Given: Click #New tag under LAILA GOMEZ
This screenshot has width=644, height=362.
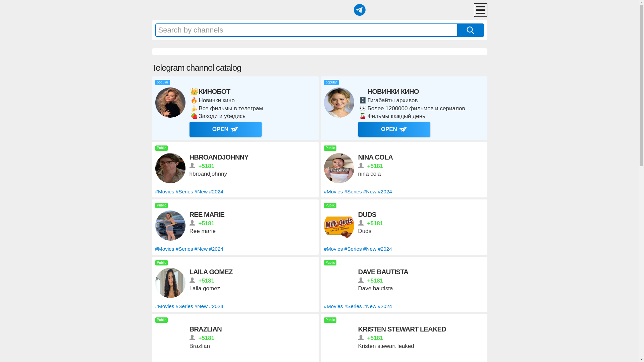Looking at the screenshot, I should click(x=201, y=306).
